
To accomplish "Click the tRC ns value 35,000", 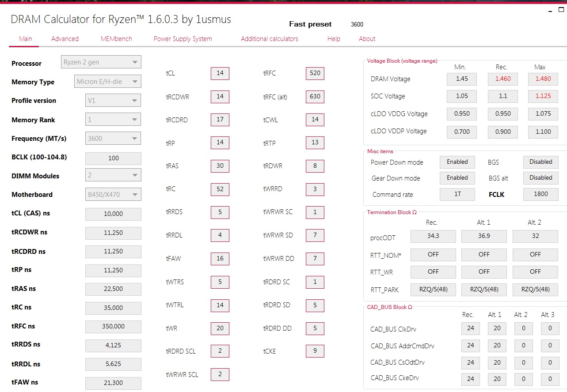I will coord(113,308).
